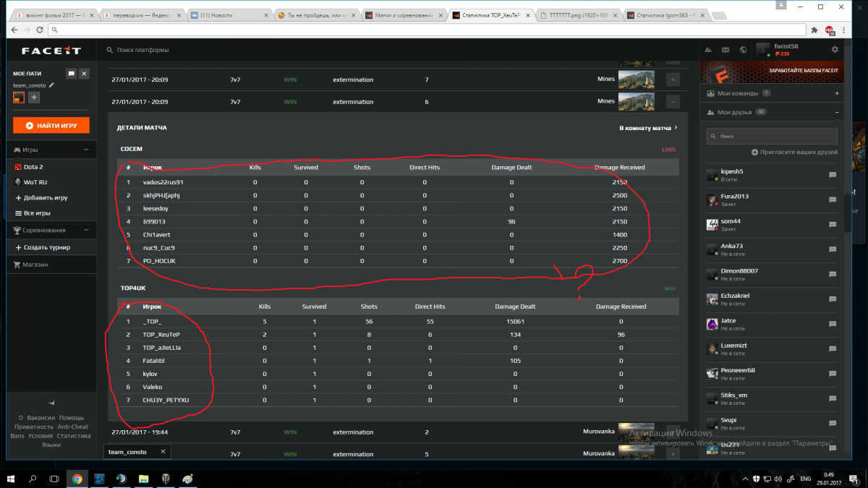The height and width of the screenshot is (488, 868).
Task: Message Fura2013 via chat icon
Action: [x=833, y=200]
